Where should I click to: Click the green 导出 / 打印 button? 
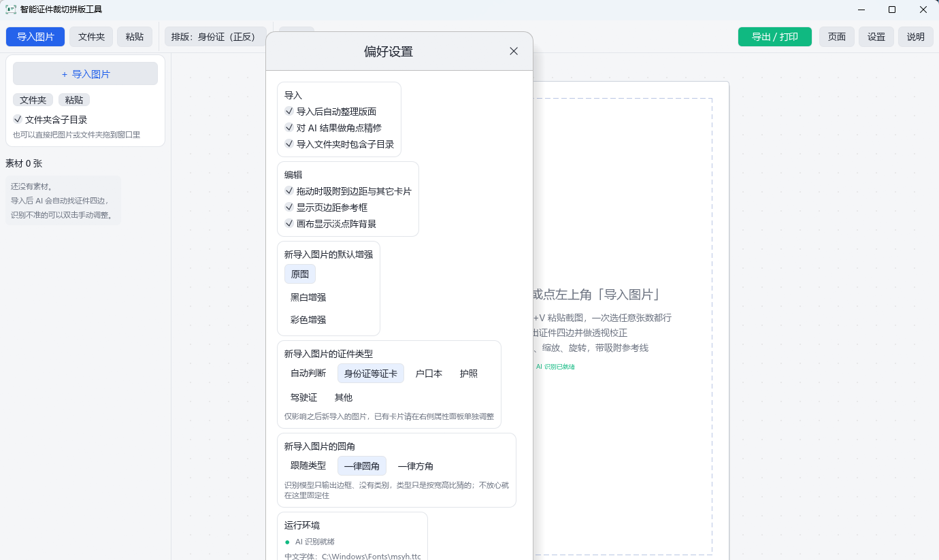tap(775, 37)
